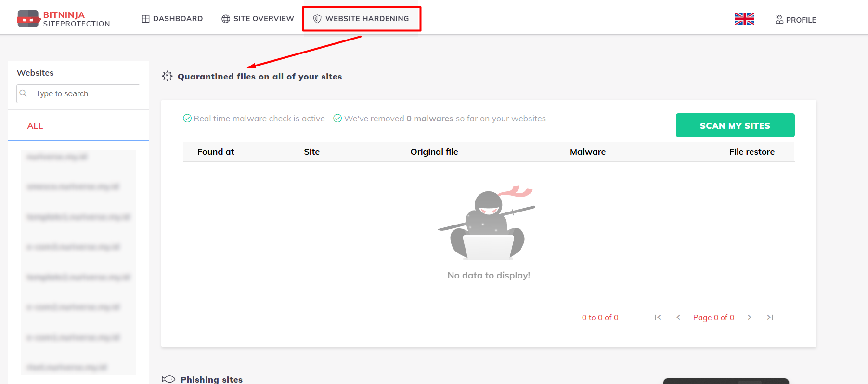868x384 pixels.
Task: Jump to last page of results
Action: pos(770,317)
